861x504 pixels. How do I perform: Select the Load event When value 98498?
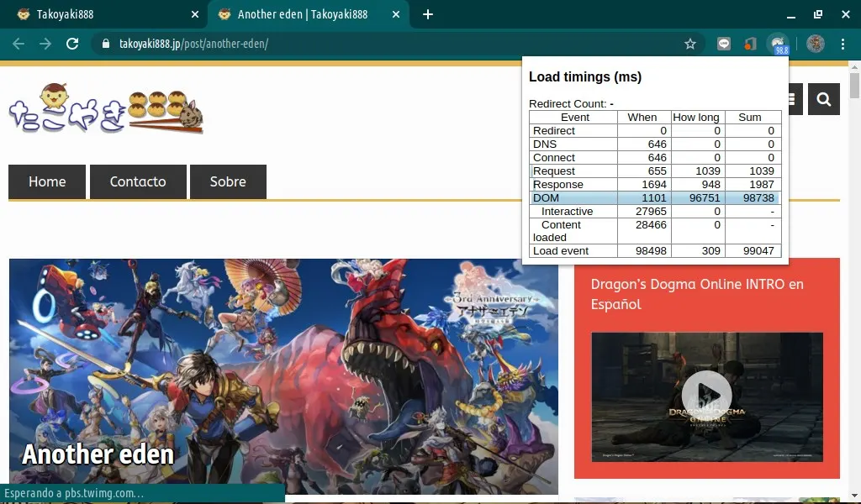(652, 250)
